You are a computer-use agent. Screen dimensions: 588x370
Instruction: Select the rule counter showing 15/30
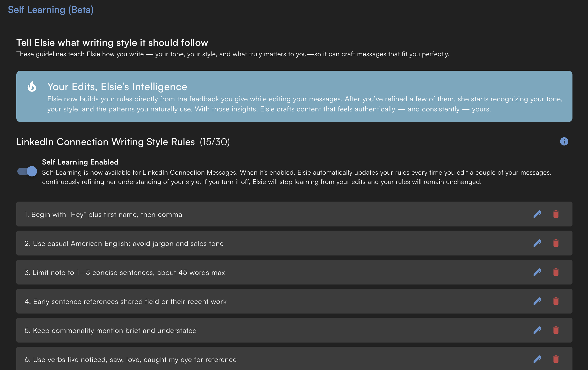click(x=214, y=142)
